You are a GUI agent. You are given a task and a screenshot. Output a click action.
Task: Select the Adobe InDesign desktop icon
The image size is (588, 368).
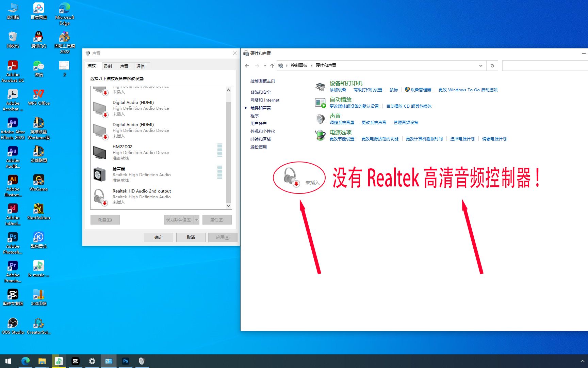pyautogui.click(x=13, y=214)
